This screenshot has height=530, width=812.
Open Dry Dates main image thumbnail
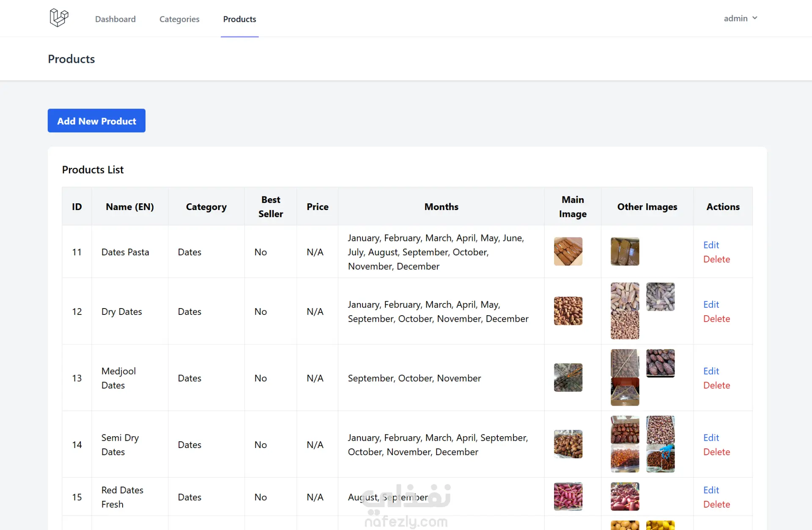point(568,311)
